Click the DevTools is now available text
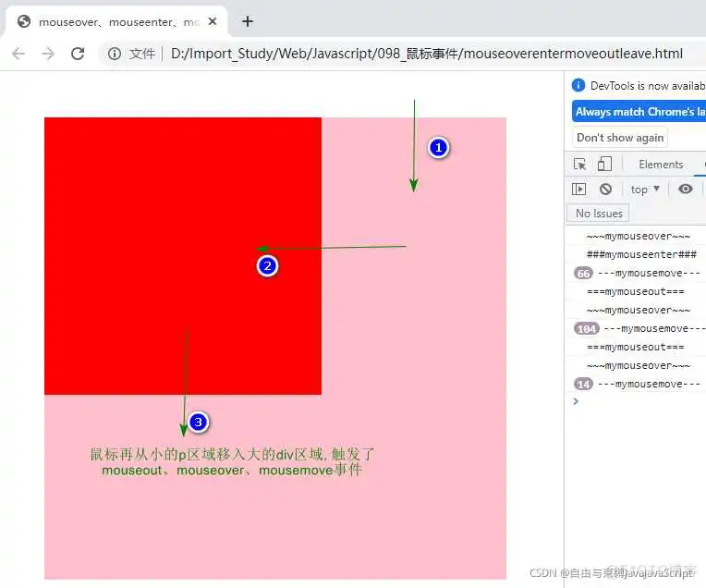Viewport: 706px width, 588px height. coord(648,86)
